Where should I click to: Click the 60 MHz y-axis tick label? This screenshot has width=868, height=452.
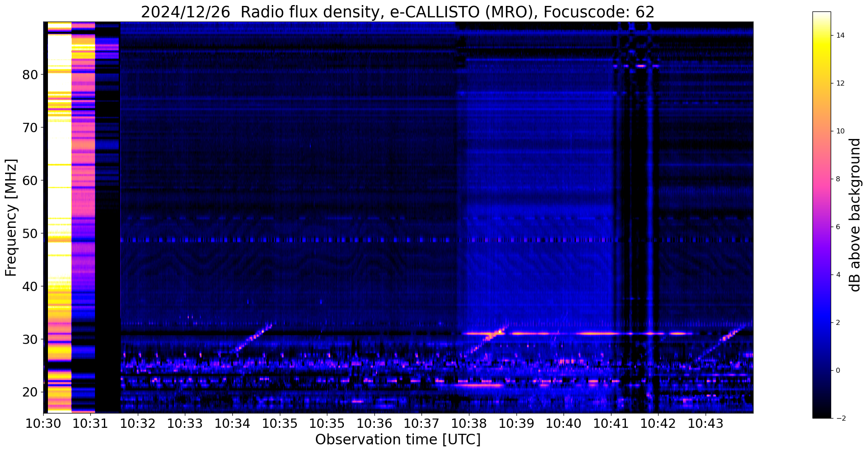tap(30, 180)
